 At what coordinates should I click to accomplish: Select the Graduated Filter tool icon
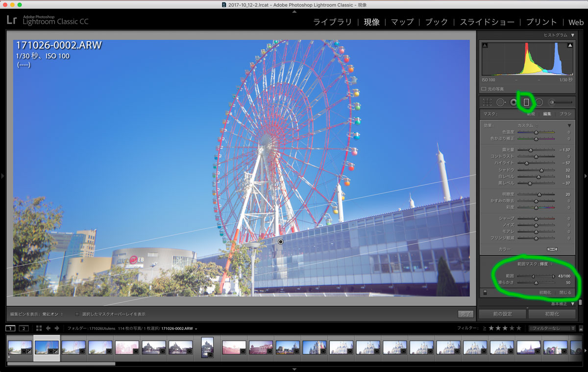tap(526, 102)
